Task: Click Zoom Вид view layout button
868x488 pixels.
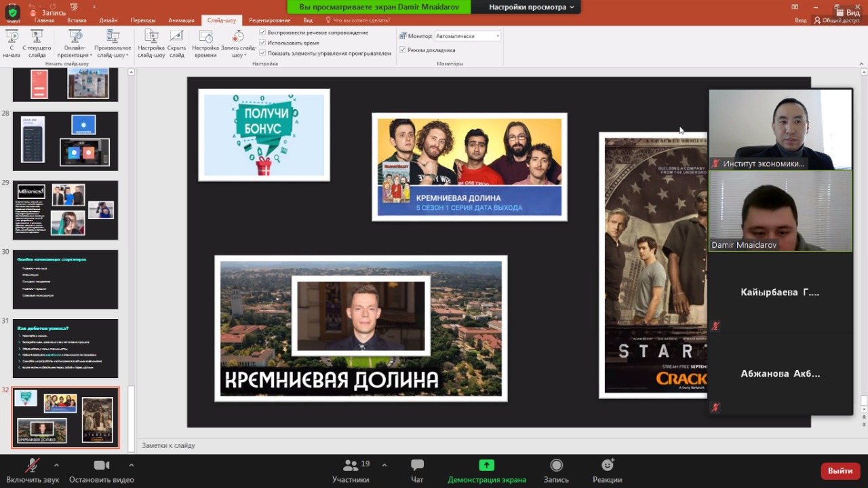Action: [848, 13]
